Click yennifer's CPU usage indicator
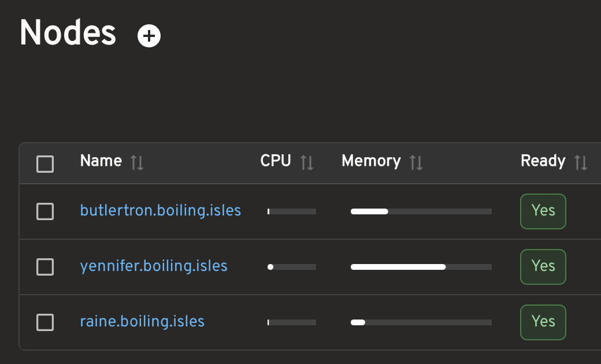Viewport: 601px width, 364px height. 292,267
